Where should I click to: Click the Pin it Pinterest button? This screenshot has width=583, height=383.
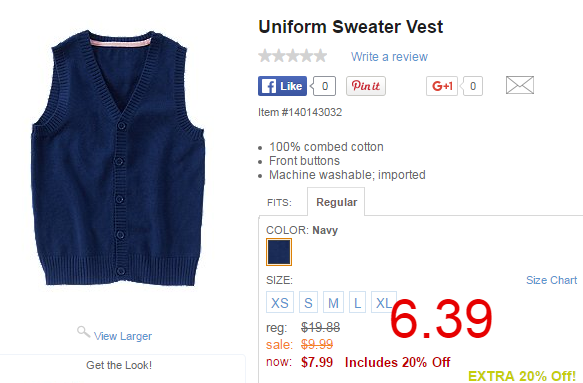pyautogui.click(x=366, y=86)
